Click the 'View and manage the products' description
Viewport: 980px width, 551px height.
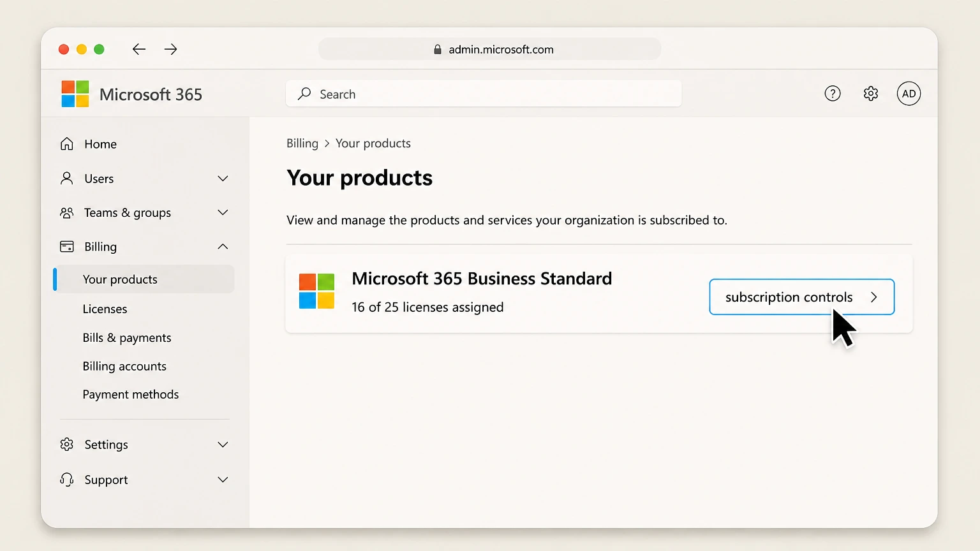507,220
